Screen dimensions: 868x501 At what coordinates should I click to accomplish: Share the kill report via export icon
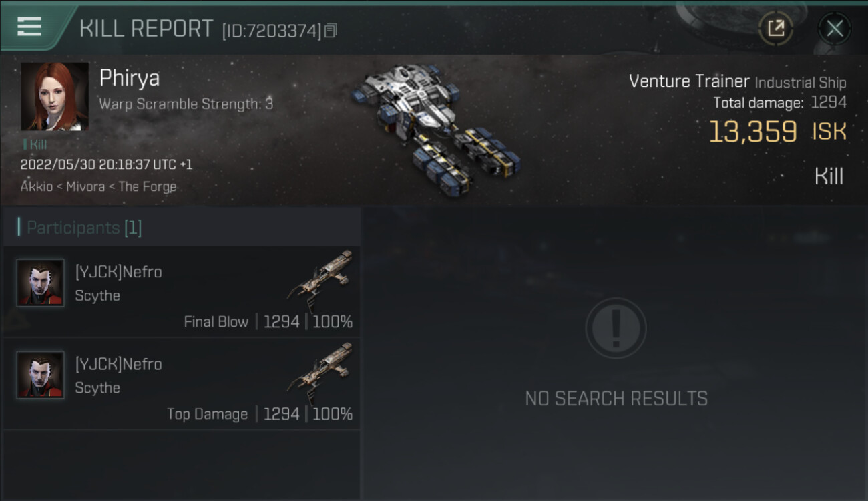pos(776,28)
